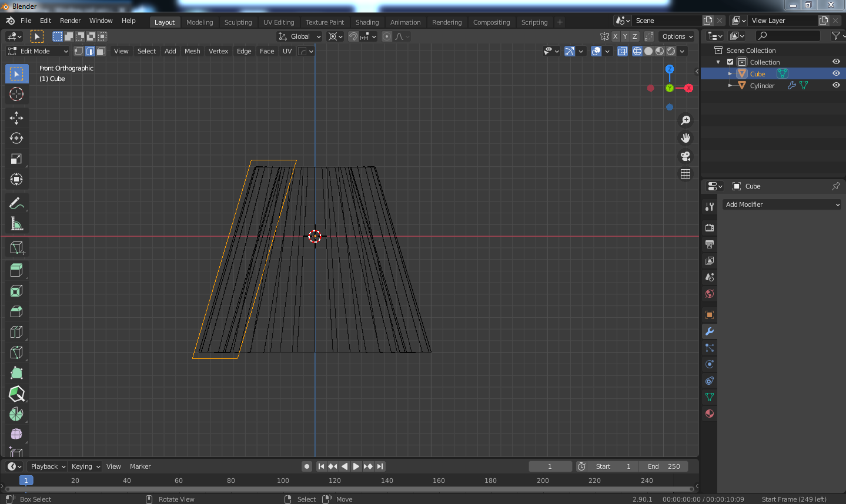Screen dimensions: 846x504
Task: Open the Keying dropdown
Action: click(x=85, y=466)
